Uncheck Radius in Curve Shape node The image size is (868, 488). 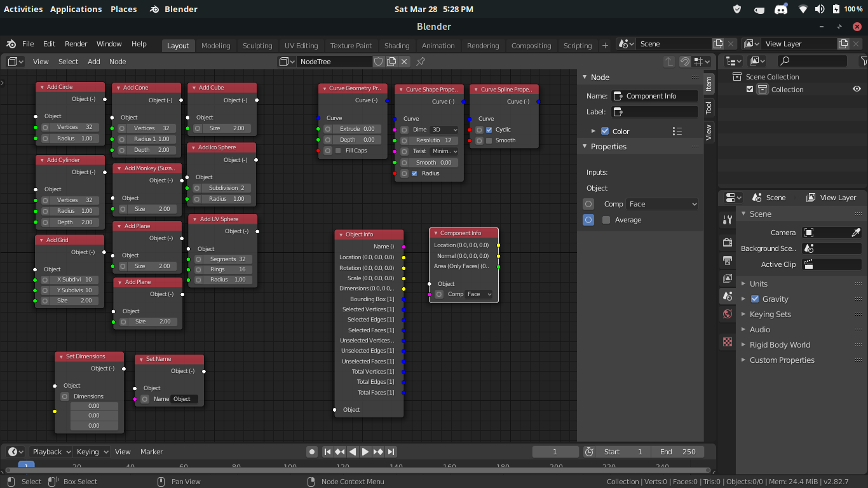click(414, 173)
